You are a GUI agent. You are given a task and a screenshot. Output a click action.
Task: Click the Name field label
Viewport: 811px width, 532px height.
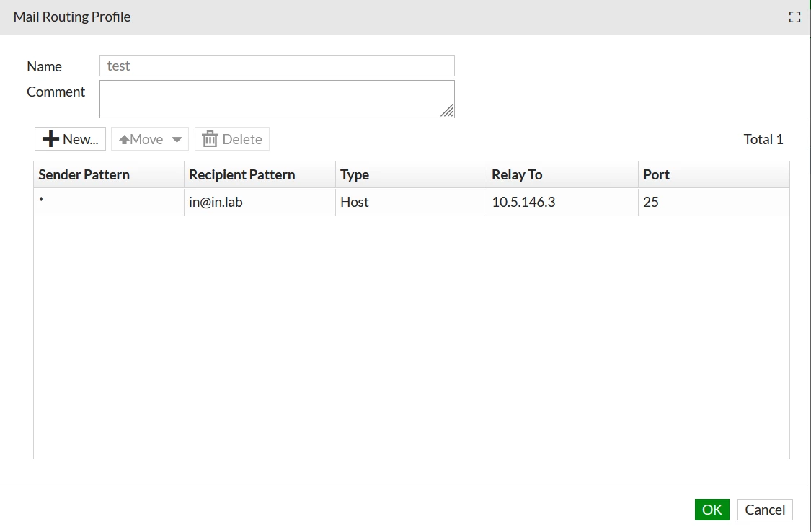coord(45,66)
